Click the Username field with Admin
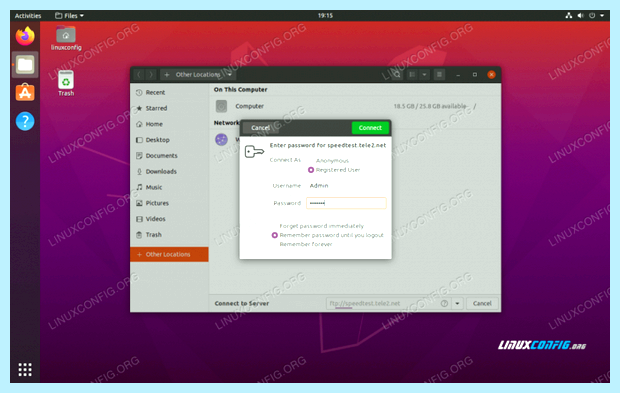Image resolution: width=620 pixels, height=393 pixels. 346,185
